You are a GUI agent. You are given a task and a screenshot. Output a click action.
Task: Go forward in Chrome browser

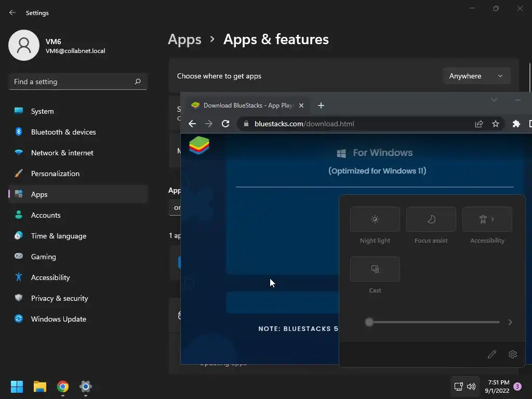pyautogui.click(x=209, y=124)
